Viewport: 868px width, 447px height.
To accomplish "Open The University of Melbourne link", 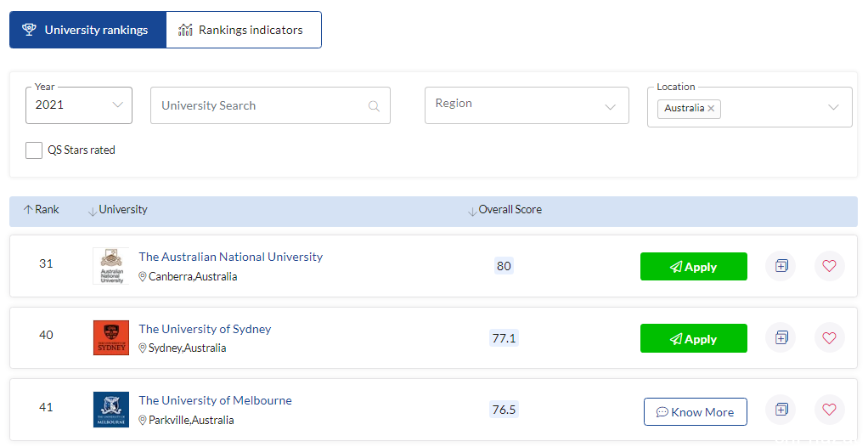I will click(x=215, y=400).
